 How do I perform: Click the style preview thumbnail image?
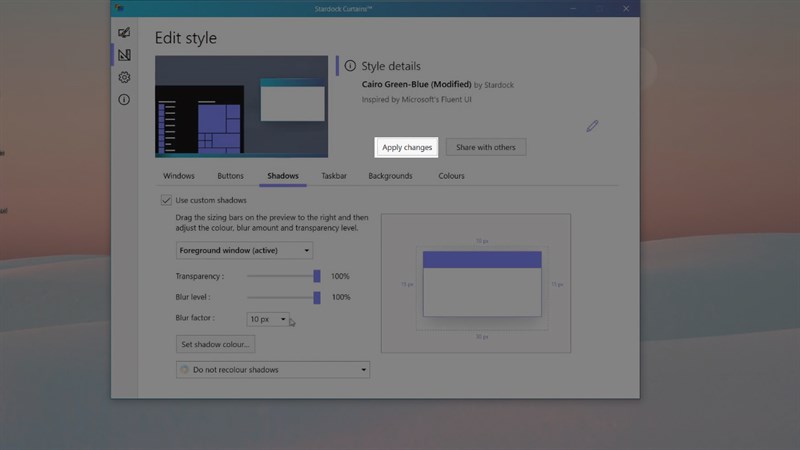click(241, 106)
